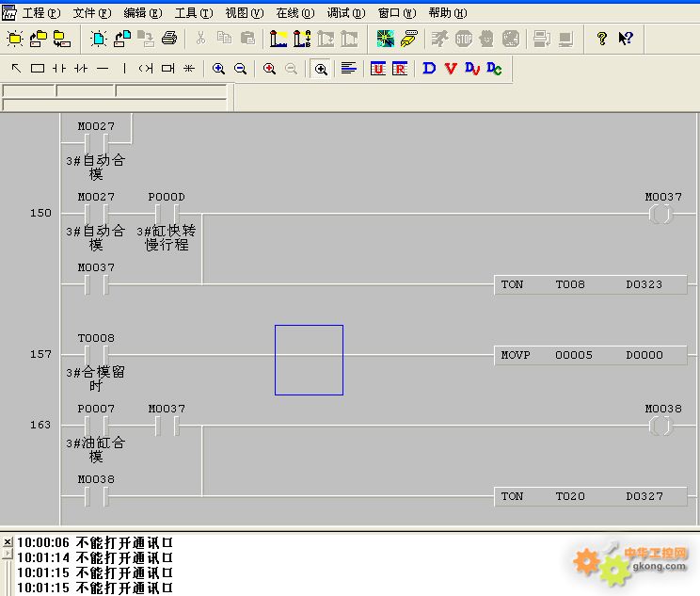
Task: Click the blue zoom out magnifier
Action: coord(240,69)
